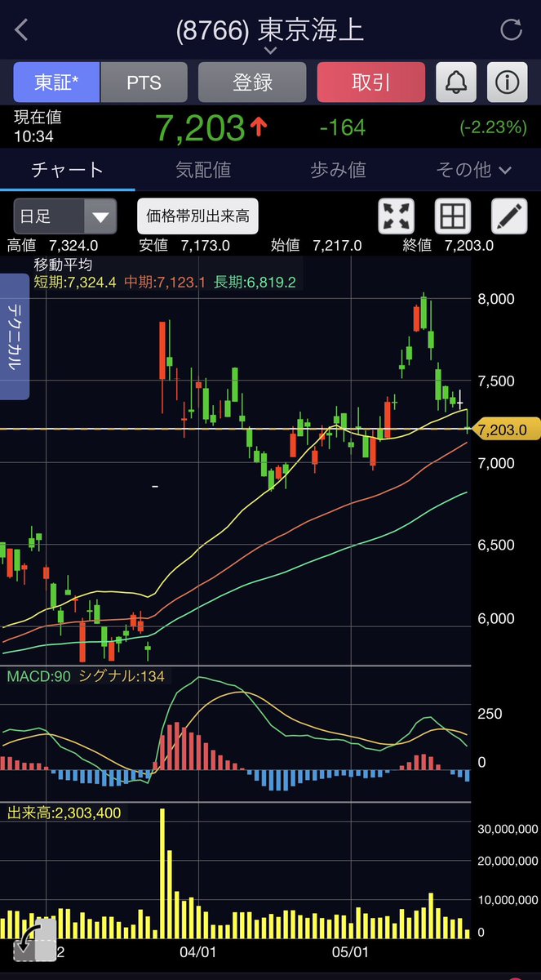Switch to the 歩み値 tab
541x980 pixels.
tap(338, 169)
